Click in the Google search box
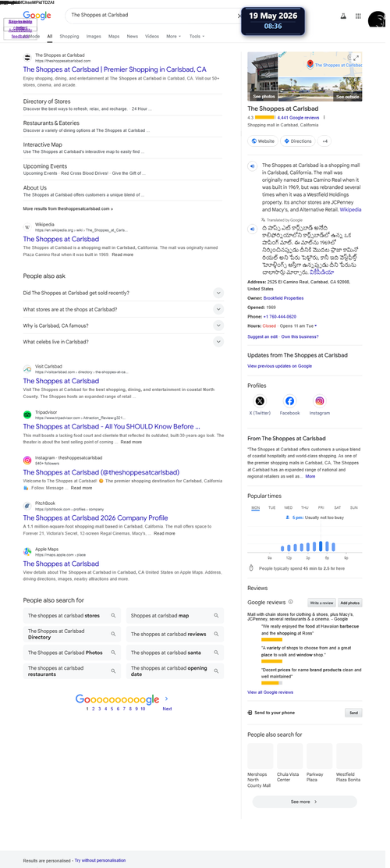This screenshot has width=390, height=868. coord(152,16)
